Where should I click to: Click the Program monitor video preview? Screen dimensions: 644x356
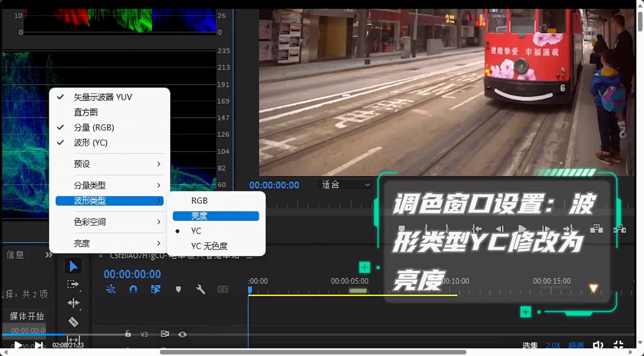(x=447, y=92)
